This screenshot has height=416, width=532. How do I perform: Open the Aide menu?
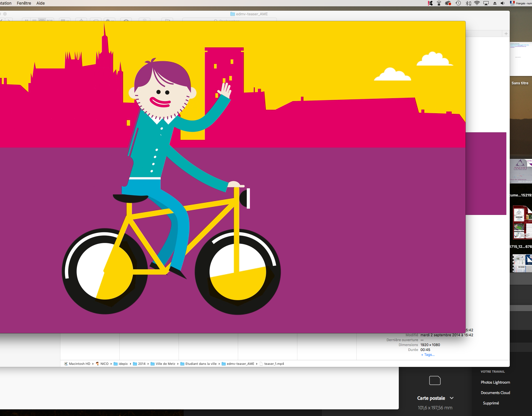[x=40, y=3]
